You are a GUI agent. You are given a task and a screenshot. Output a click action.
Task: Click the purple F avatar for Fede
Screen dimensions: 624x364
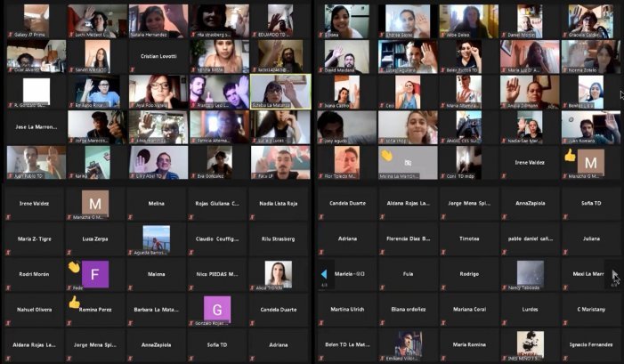click(95, 275)
